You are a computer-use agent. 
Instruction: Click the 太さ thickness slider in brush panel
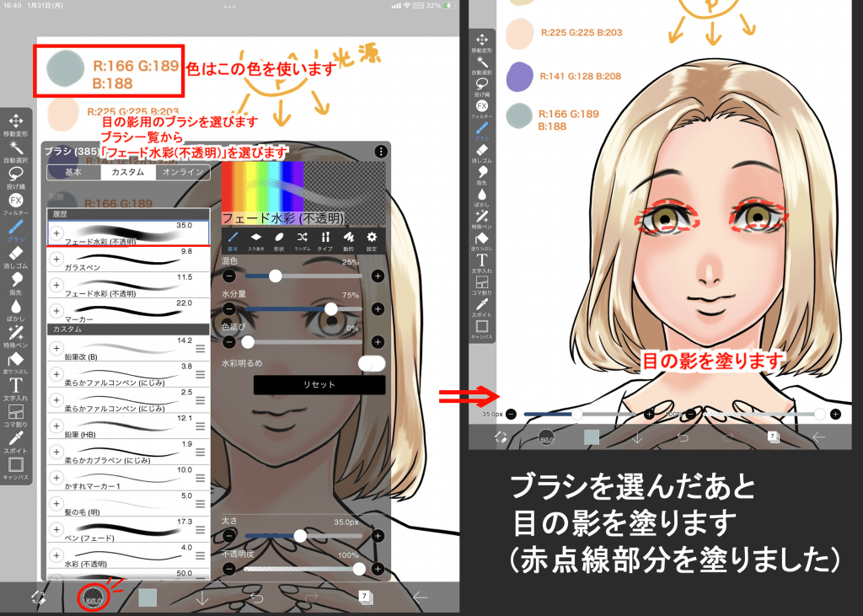point(303,535)
